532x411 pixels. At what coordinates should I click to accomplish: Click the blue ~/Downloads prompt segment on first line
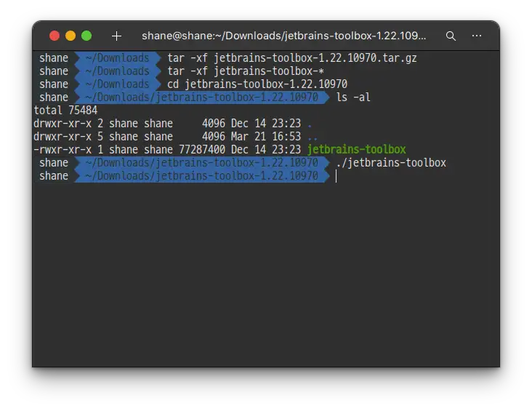point(117,58)
